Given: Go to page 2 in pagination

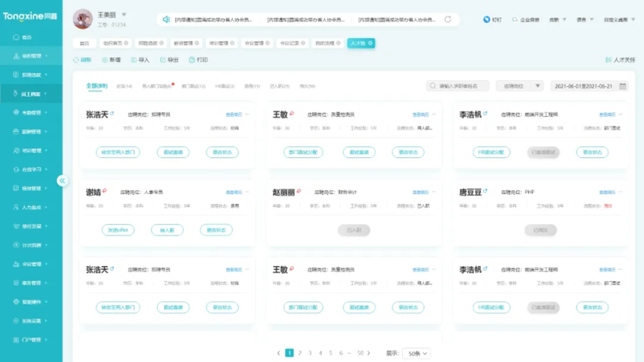Looking at the screenshot, I should (300, 353).
